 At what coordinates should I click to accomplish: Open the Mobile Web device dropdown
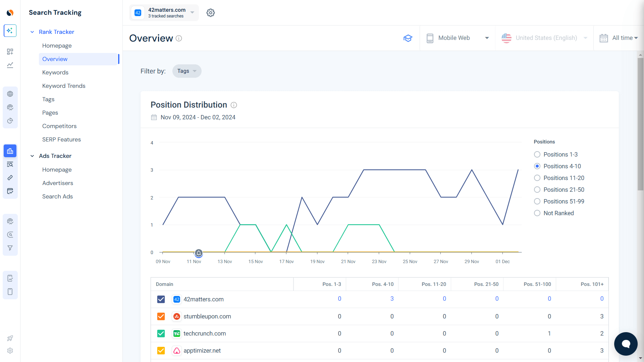coord(458,38)
